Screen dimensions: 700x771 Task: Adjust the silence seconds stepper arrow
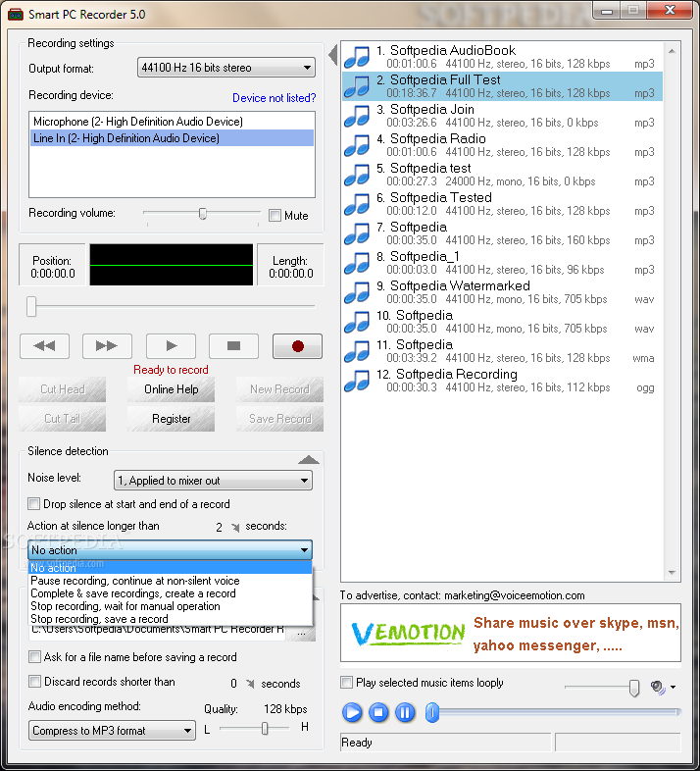[x=235, y=528]
